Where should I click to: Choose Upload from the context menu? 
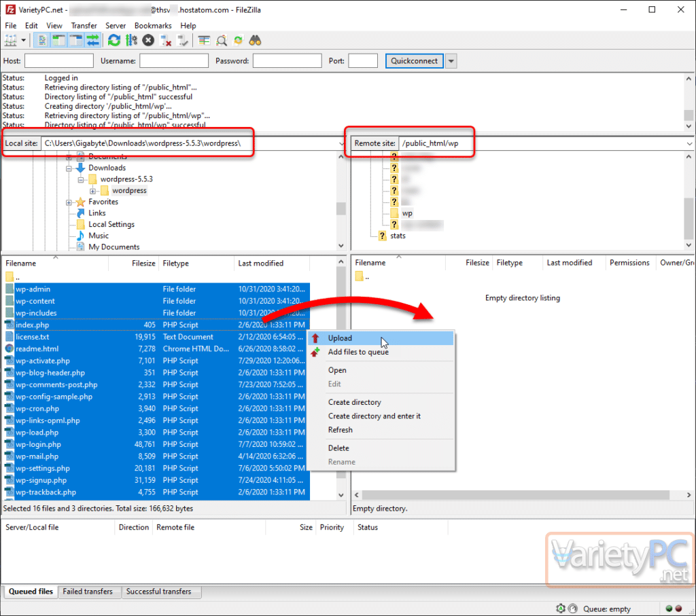coord(381,338)
